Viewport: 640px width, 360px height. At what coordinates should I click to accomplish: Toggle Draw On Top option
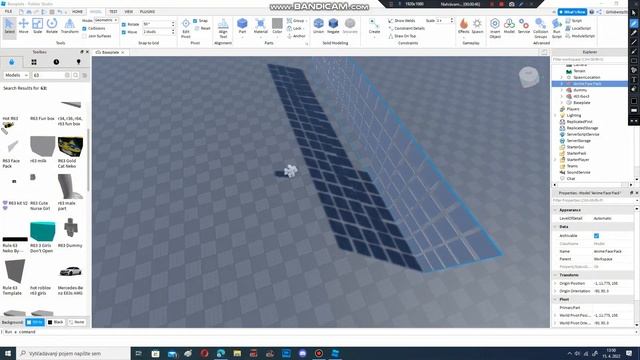(x=402, y=36)
